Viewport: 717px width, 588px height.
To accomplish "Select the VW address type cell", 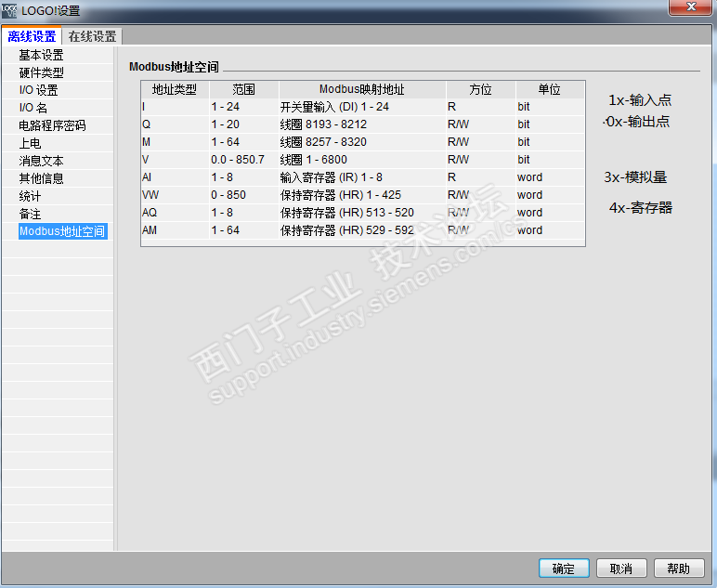I will (x=176, y=195).
